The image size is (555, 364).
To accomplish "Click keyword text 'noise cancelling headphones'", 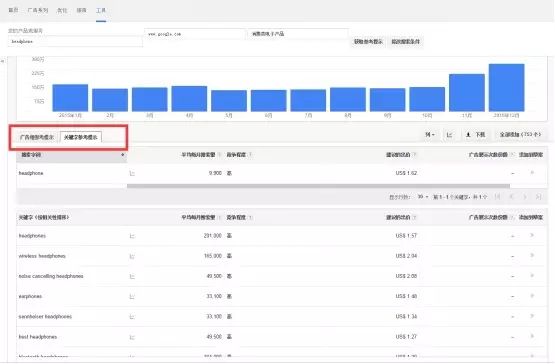I will tap(51, 276).
